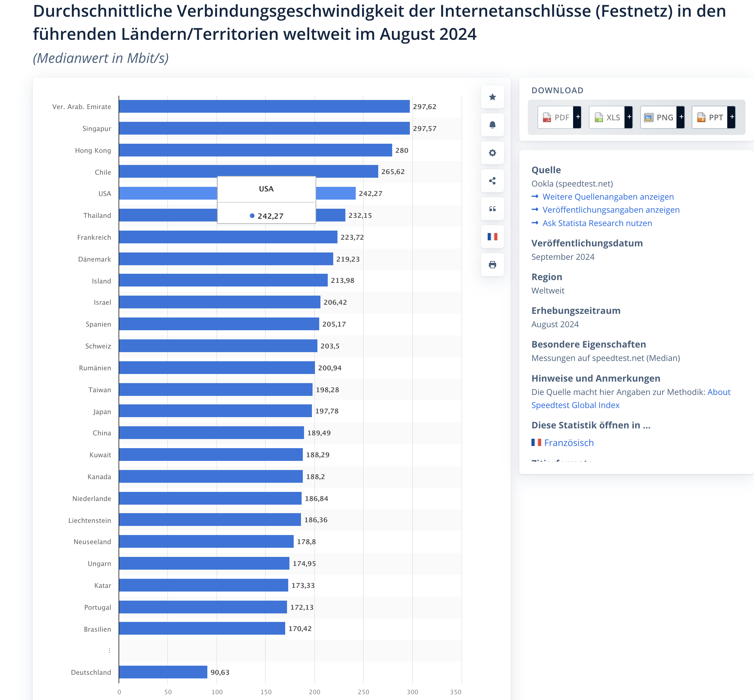Click the Katar bar
The height and width of the screenshot is (700, 754).
(204, 585)
